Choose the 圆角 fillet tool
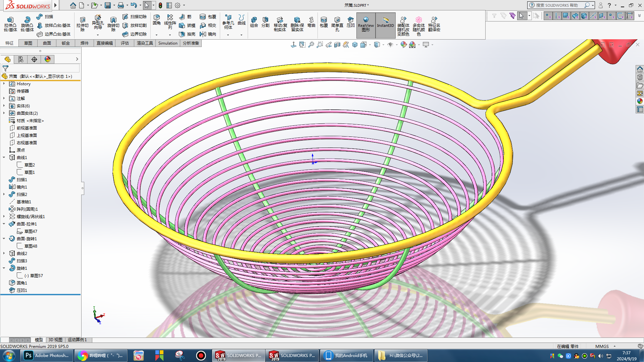 (157, 20)
